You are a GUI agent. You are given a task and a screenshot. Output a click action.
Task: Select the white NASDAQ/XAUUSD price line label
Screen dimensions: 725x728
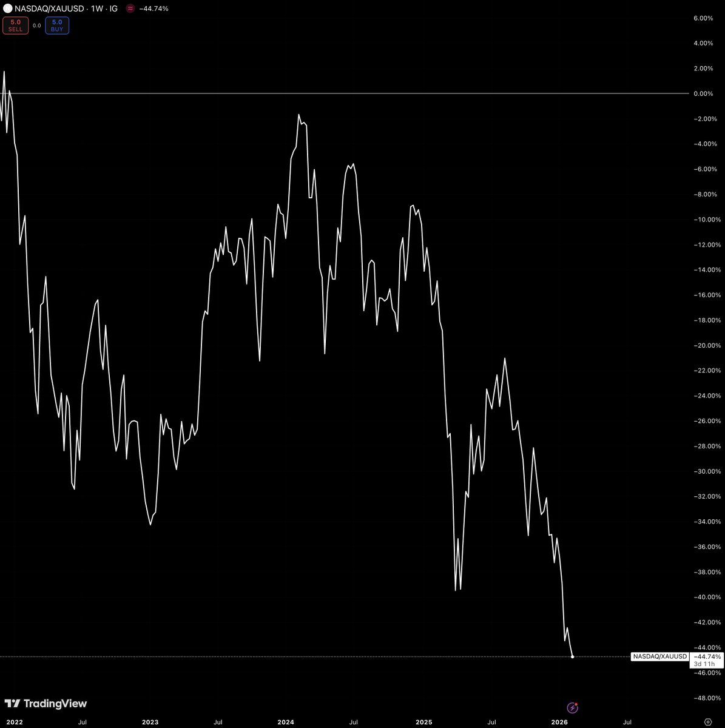pyautogui.click(x=660, y=656)
